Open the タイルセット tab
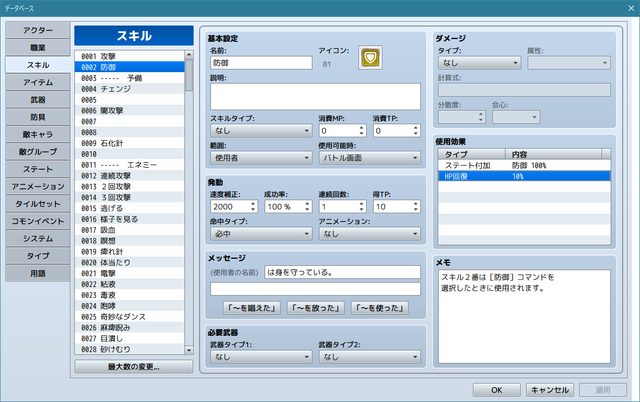The height and width of the screenshot is (402, 640). tap(38, 204)
